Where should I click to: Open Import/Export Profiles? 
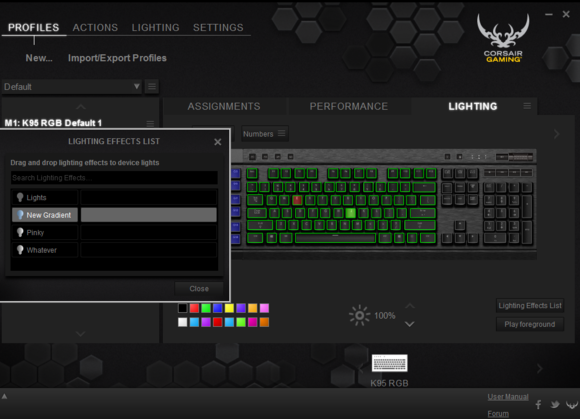117,58
